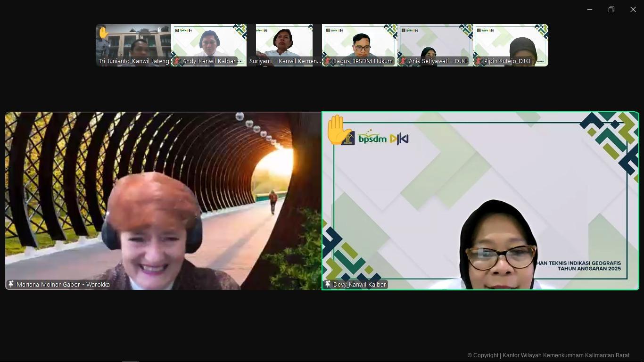Click Mariana Molnar Gabor - Warokka name label
Screen dimensions: 644x362
[63, 285]
